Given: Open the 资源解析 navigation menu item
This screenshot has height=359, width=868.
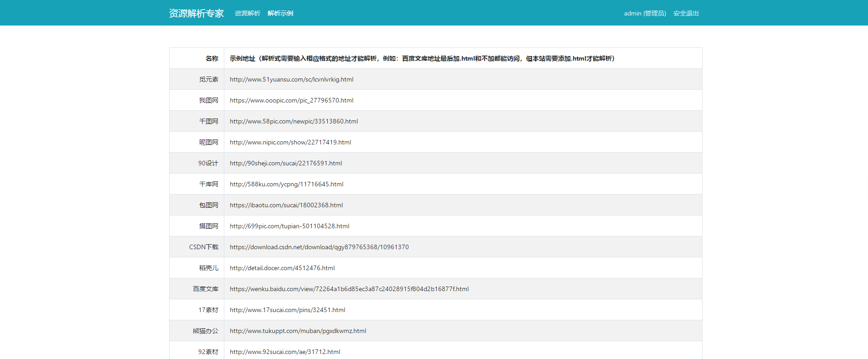Looking at the screenshot, I should pos(247,13).
